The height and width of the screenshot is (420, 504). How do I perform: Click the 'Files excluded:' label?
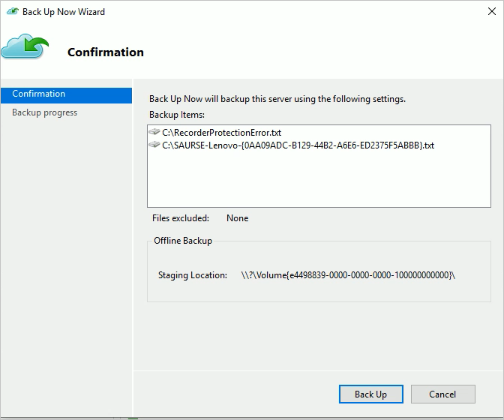point(181,218)
